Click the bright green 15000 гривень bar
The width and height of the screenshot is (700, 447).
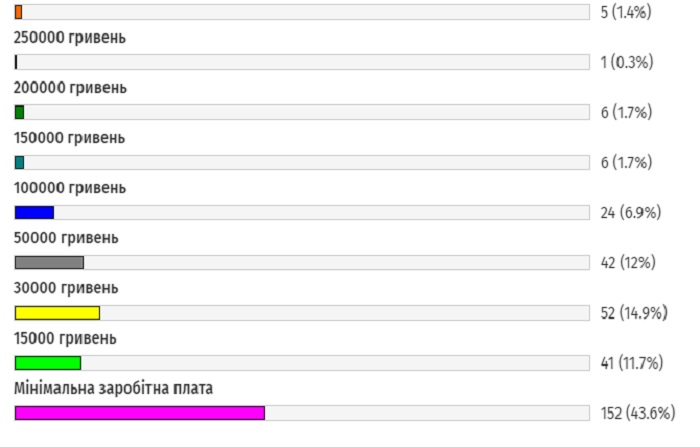pos(47,362)
